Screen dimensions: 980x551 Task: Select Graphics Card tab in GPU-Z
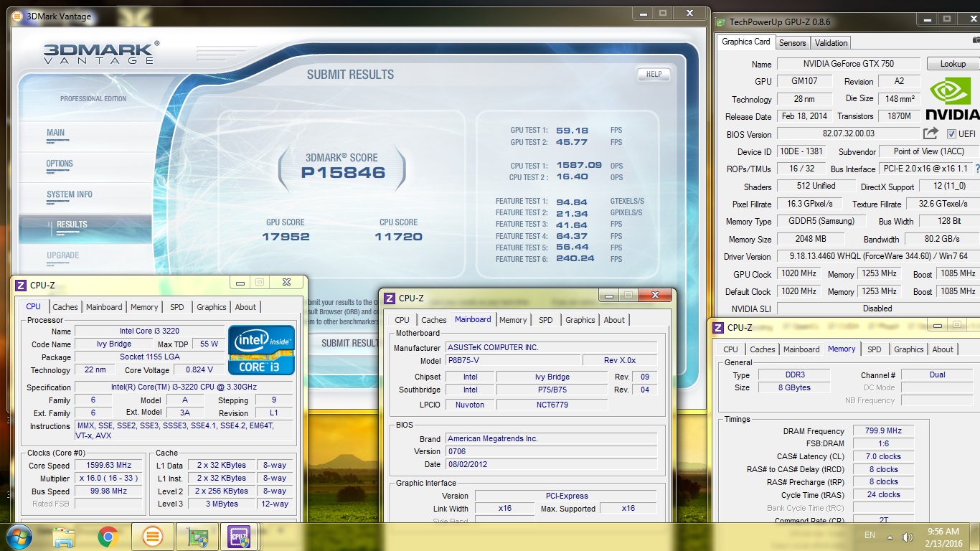[x=746, y=42]
